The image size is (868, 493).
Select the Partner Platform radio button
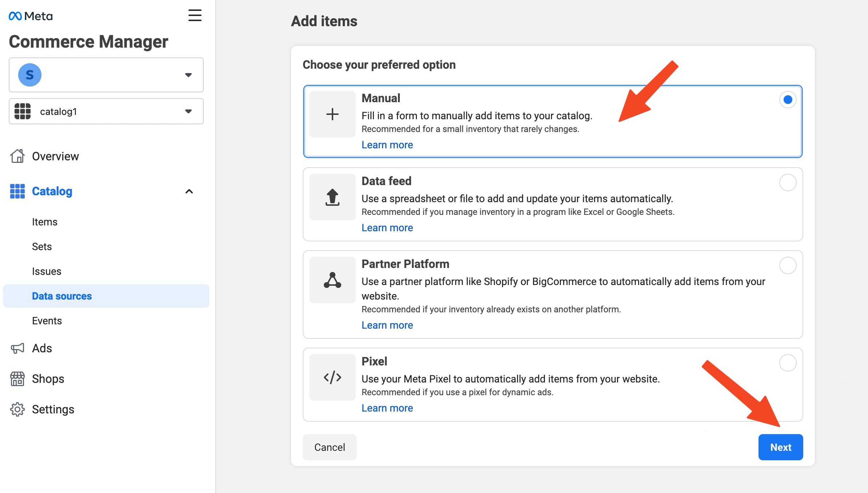(788, 265)
